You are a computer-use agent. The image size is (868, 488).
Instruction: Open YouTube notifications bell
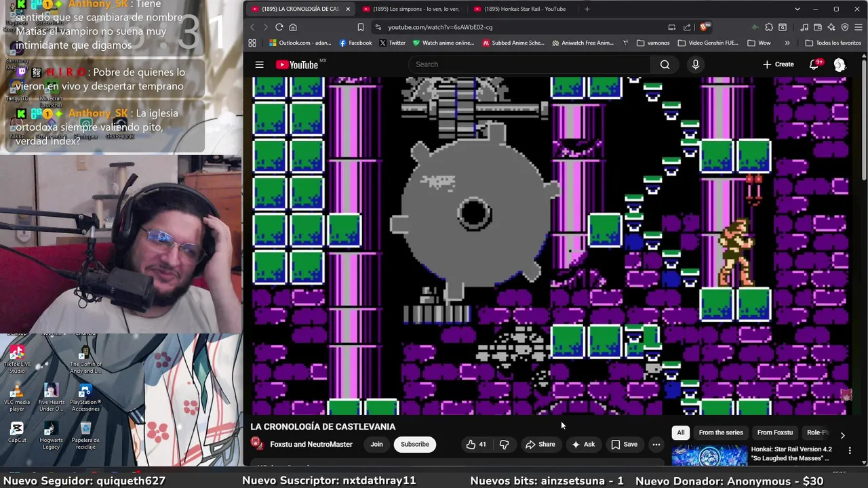click(814, 64)
